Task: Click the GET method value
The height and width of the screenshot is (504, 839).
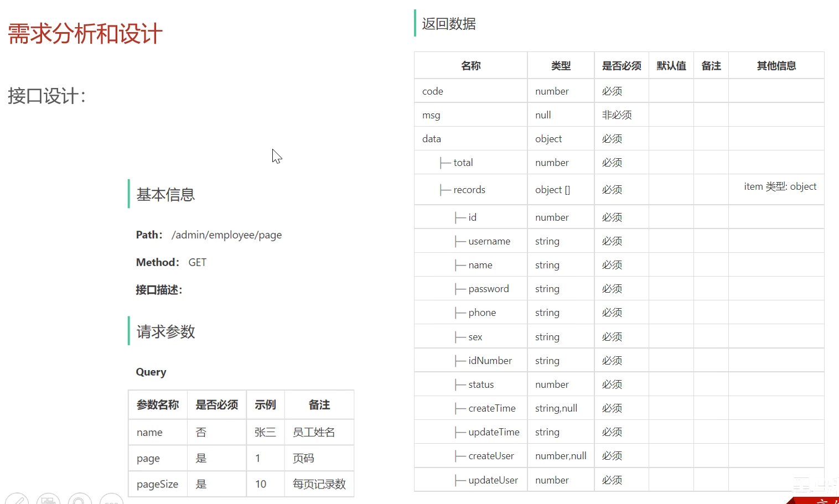Action: [x=197, y=262]
